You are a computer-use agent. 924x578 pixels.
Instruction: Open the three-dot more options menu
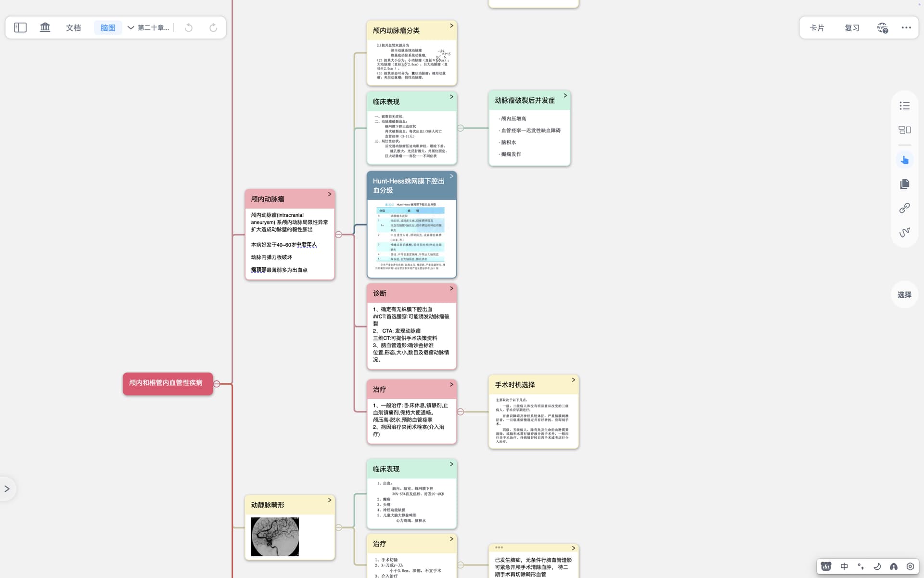(906, 27)
